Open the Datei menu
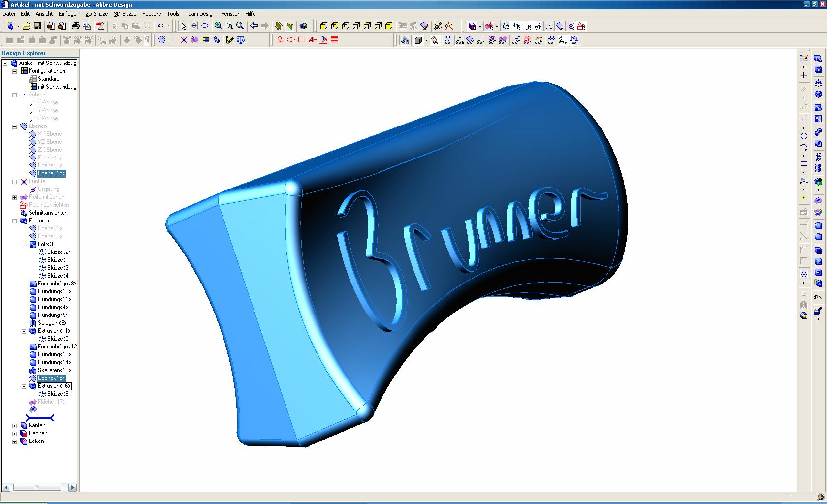Screen dimensions: 827x504 coord(9,14)
